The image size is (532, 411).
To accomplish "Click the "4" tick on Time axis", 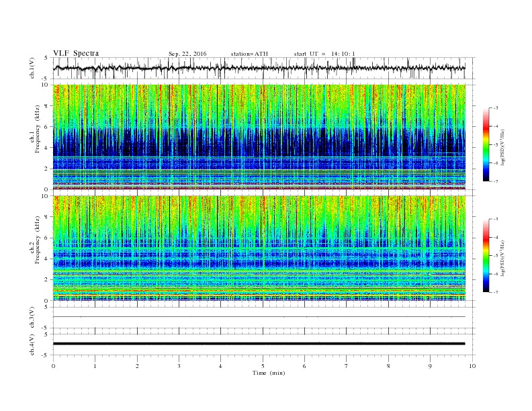I will [220, 366].
